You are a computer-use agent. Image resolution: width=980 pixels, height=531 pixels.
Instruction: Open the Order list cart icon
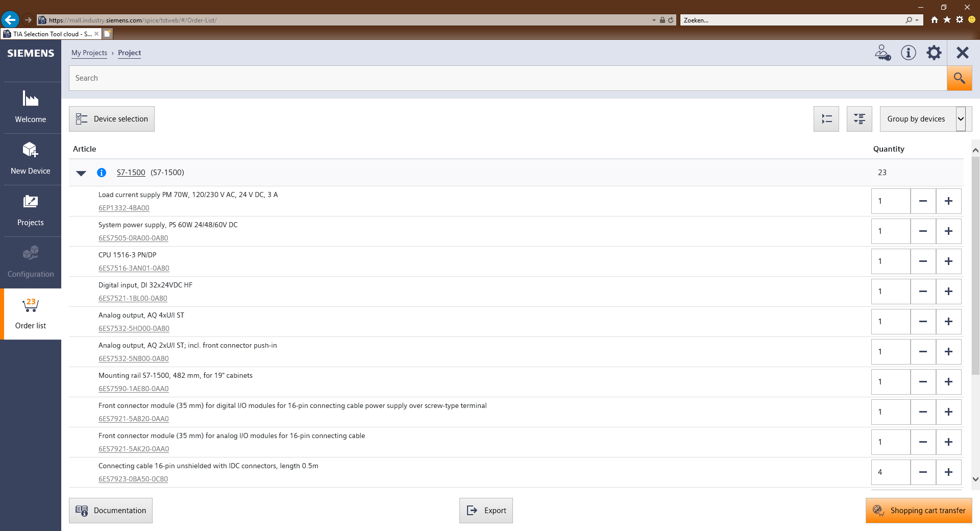(x=31, y=313)
